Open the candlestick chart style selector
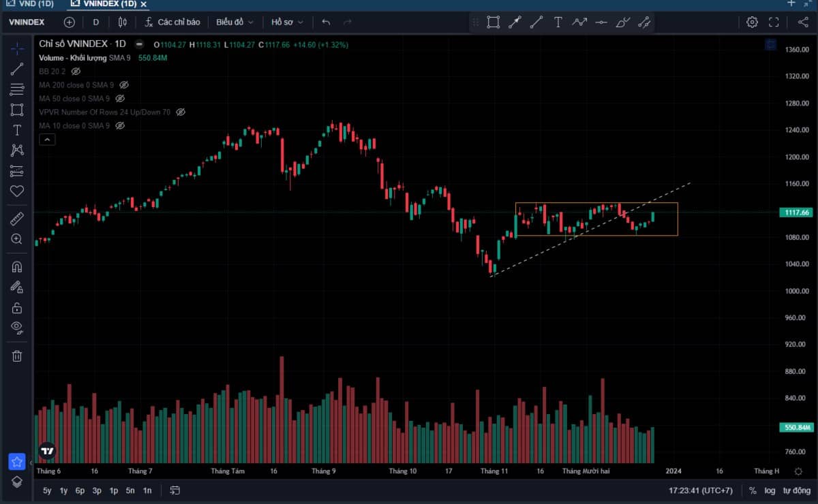This screenshot has height=504, width=818. (x=123, y=22)
